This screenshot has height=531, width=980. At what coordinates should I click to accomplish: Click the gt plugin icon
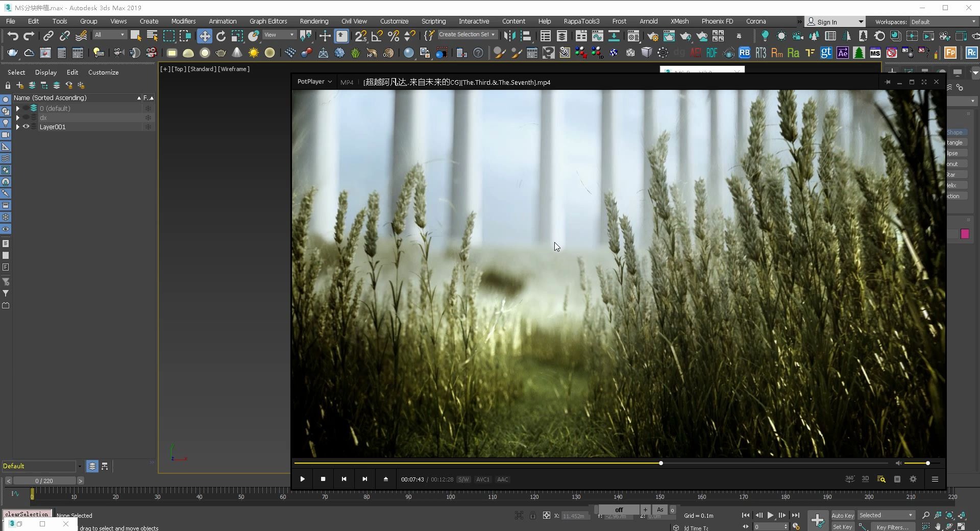826,53
